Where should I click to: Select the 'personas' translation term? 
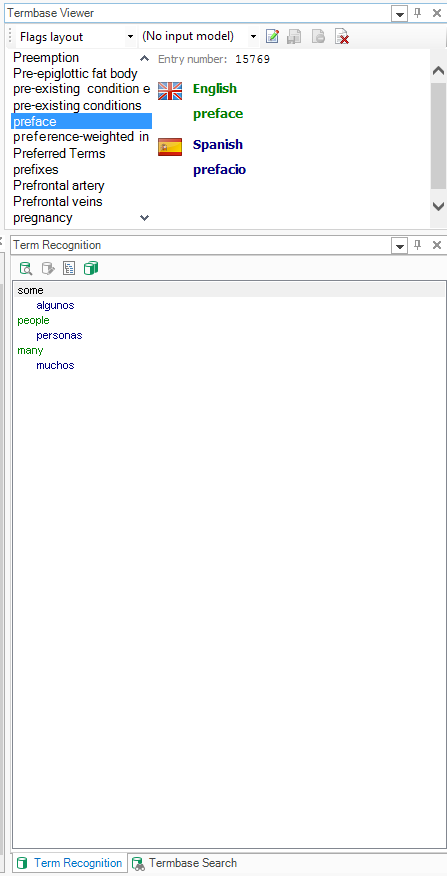point(59,335)
